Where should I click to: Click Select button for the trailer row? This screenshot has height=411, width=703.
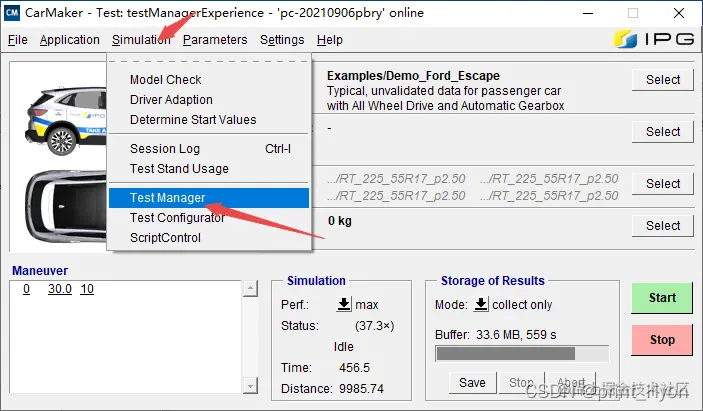663,132
